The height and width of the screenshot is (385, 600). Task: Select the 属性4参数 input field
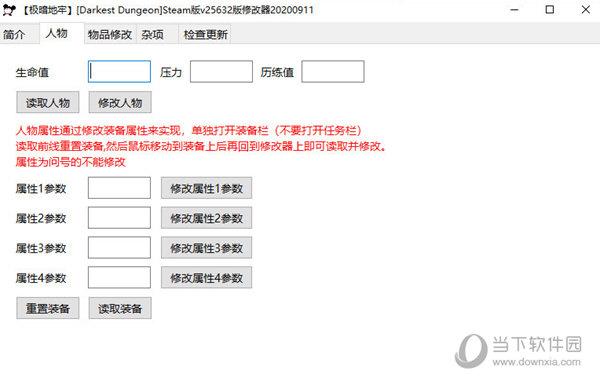[119, 277]
